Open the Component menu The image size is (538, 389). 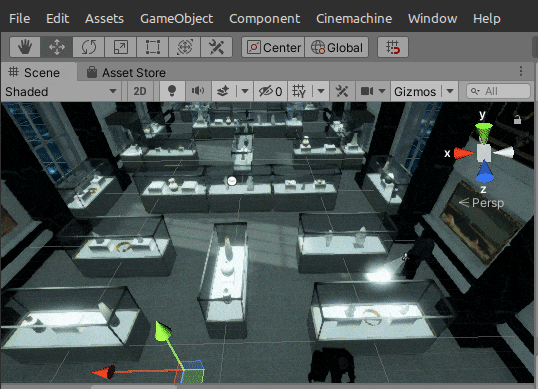265,19
